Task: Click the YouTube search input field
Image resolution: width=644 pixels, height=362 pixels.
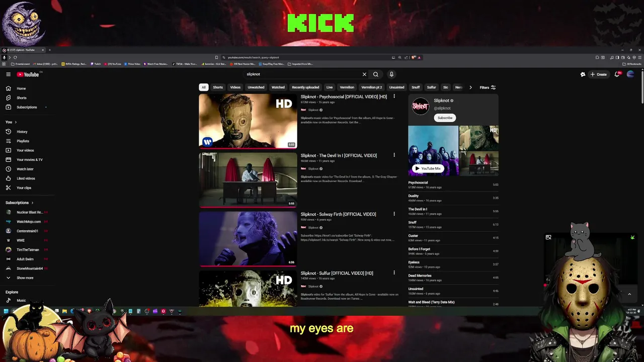Action: pyautogui.click(x=302, y=74)
